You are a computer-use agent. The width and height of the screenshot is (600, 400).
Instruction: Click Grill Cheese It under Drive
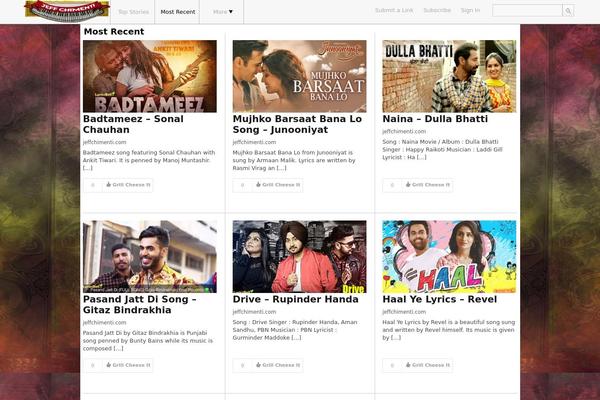(x=277, y=365)
